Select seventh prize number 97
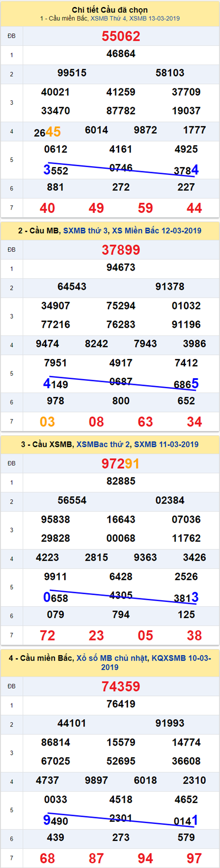The width and height of the screenshot is (220, 868). (x=194, y=859)
